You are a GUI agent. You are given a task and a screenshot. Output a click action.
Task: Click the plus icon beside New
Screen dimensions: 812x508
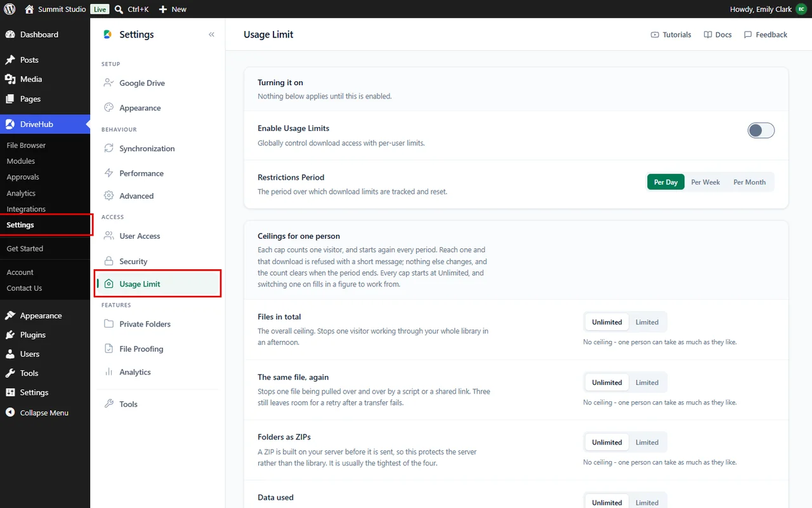(x=163, y=10)
